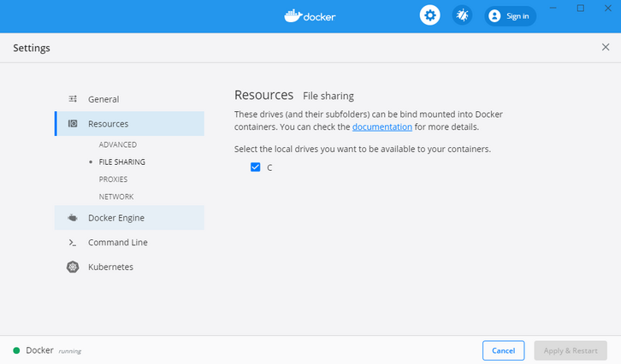Image resolution: width=621 pixels, height=364 pixels.
Task: Click the Command Line prompt icon
Action: [x=73, y=243]
